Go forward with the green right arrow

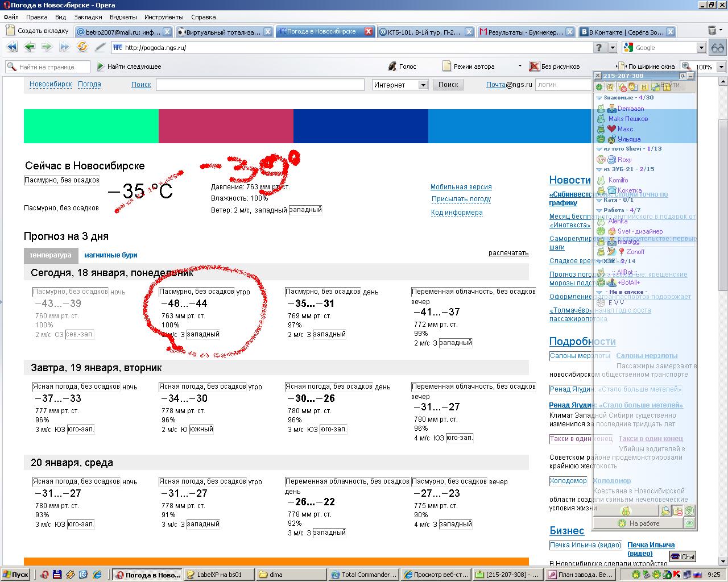[x=47, y=47]
